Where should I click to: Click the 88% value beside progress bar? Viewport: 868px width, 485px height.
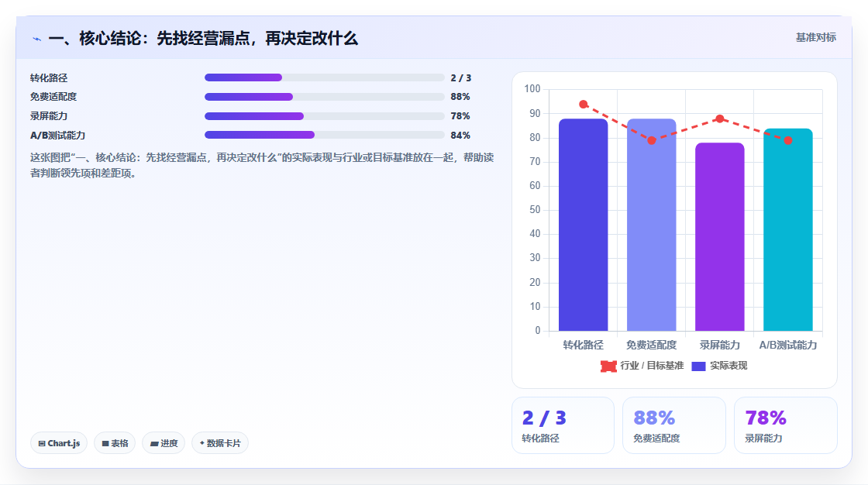(460, 97)
